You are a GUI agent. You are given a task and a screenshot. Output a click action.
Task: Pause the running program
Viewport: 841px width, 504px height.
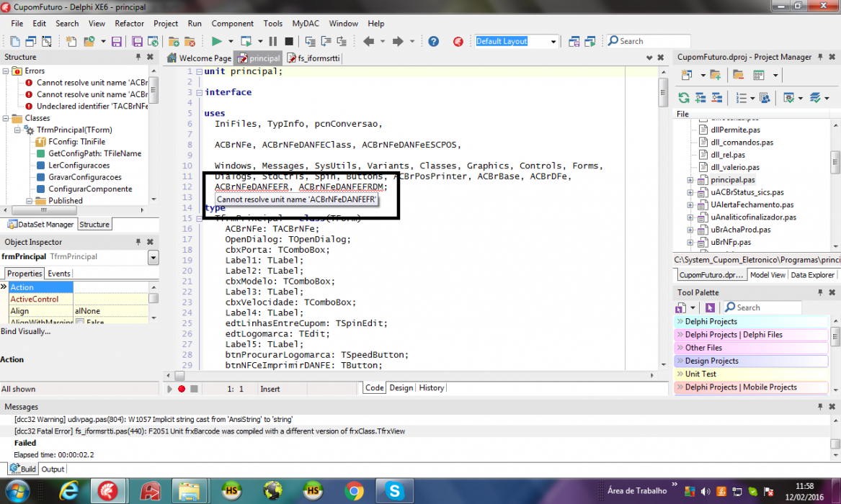[x=273, y=41]
